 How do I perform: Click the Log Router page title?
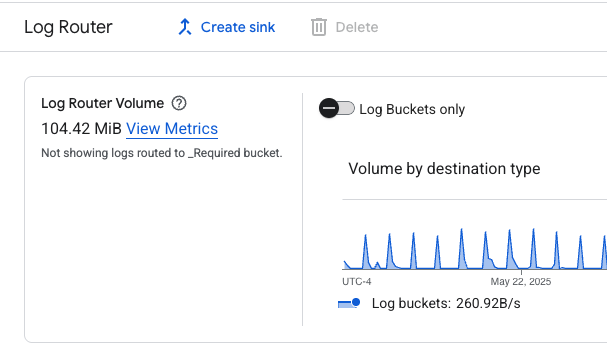68,27
